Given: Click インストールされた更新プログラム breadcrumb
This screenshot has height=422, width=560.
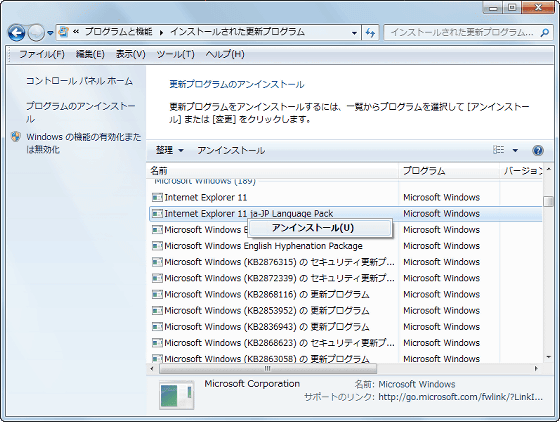Looking at the screenshot, I should (238, 32).
